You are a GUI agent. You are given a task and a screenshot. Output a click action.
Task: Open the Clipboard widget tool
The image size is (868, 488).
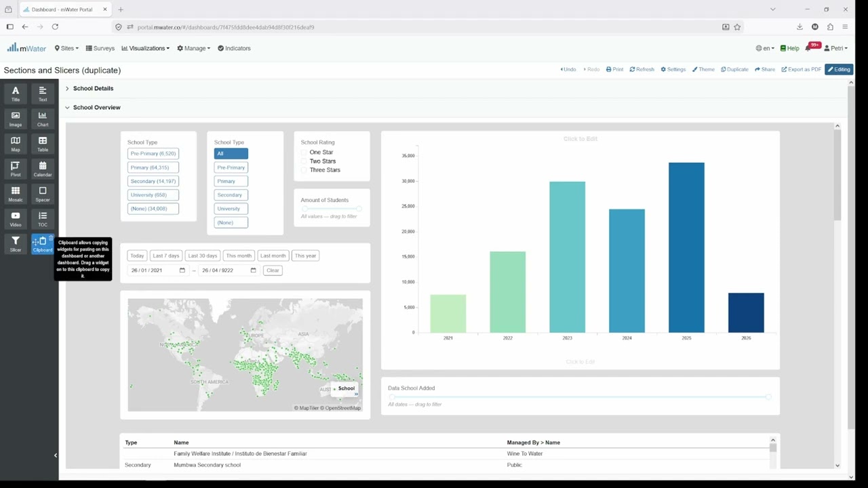click(42, 244)
